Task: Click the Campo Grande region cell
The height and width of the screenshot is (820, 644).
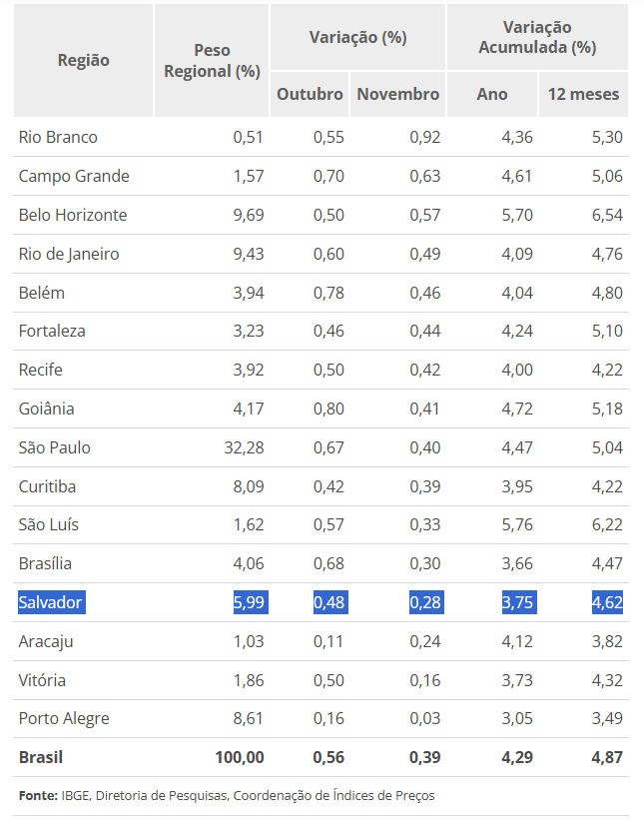Action: (x=74, y=176)
